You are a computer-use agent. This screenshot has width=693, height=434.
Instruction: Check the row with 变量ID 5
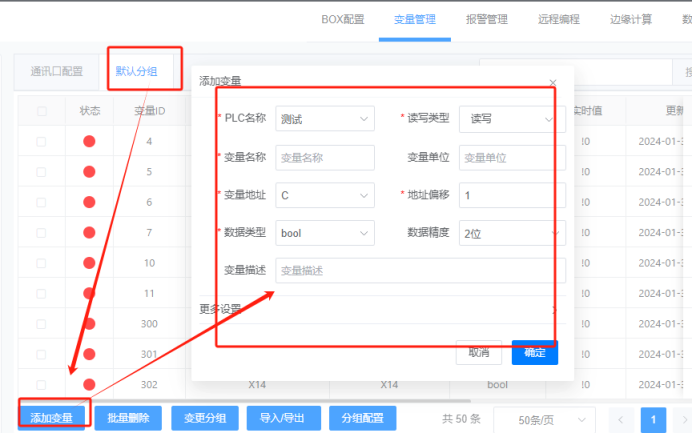(x=41, y=171)
